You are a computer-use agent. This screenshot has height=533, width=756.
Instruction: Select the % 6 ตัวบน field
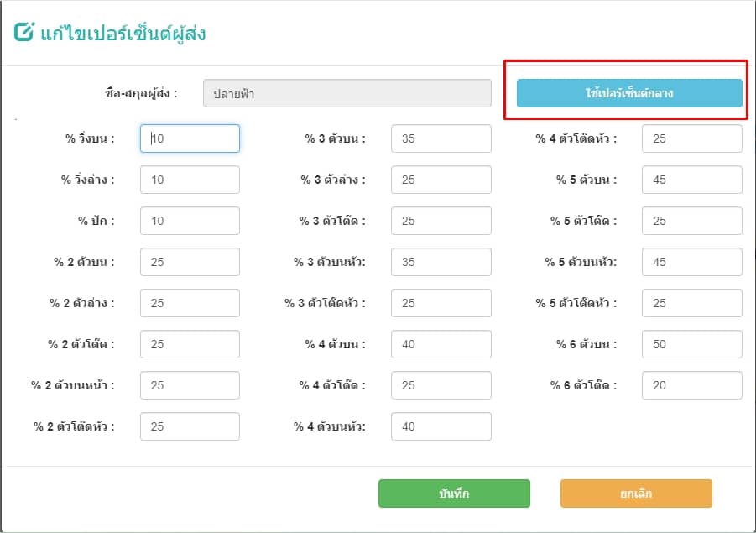(x=692, y=344)
